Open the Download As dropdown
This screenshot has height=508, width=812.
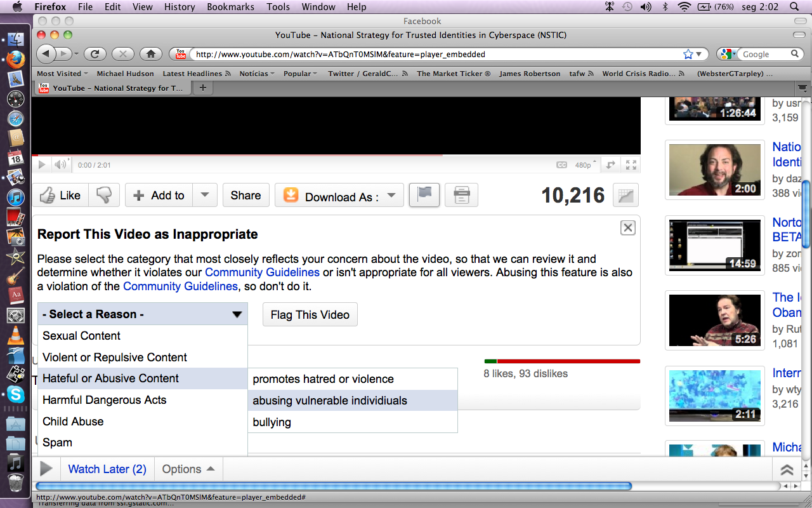(339, 196)
